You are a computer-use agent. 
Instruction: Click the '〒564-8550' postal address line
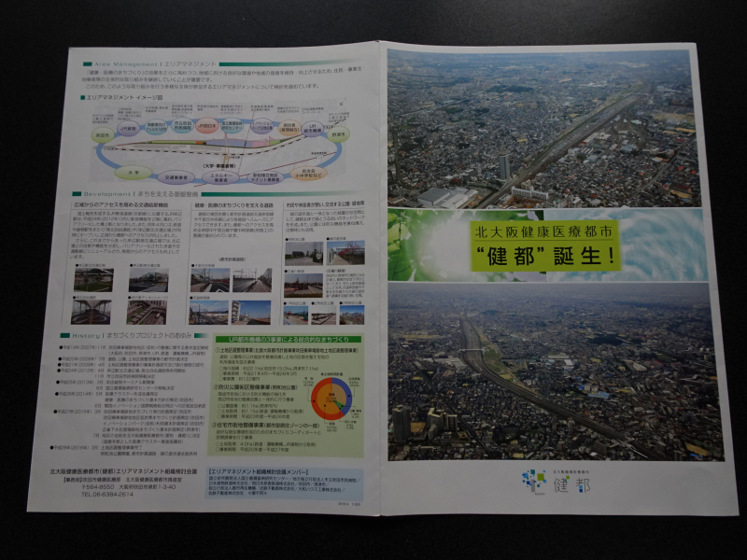129,487
